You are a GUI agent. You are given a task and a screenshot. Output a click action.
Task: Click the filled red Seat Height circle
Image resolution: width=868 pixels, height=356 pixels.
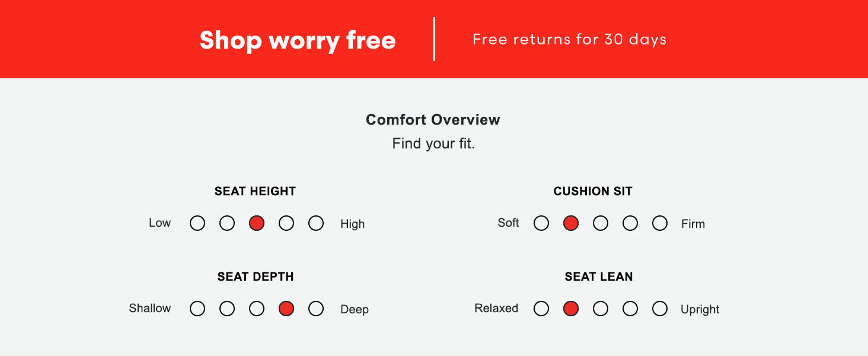(x=257, y=223)
